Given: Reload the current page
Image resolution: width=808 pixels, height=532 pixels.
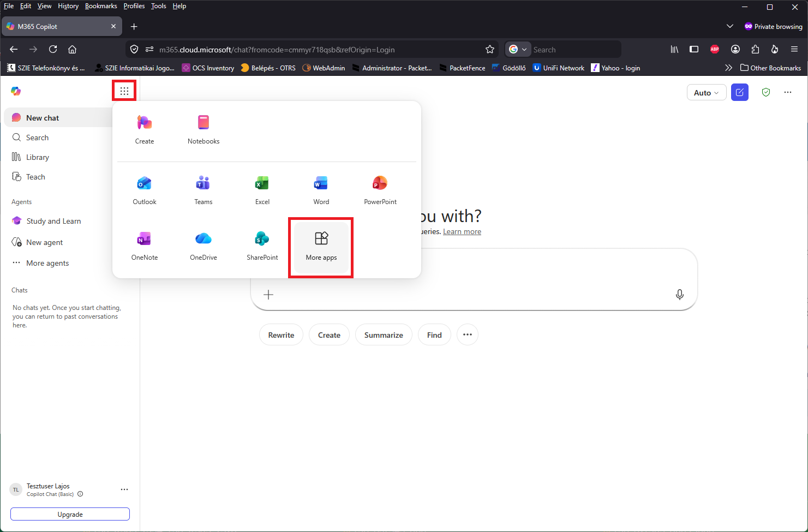Looking at the screenshot, I should [53, 49].
